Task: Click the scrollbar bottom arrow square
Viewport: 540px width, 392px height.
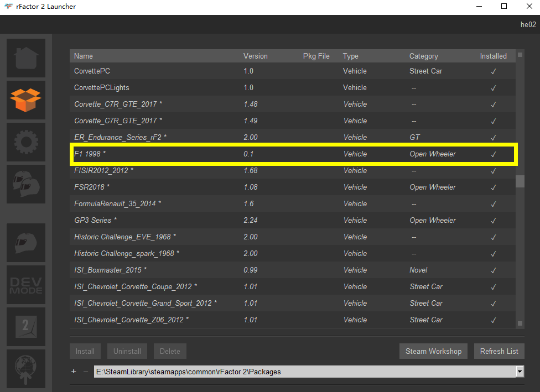Action: tap(520, 323)
